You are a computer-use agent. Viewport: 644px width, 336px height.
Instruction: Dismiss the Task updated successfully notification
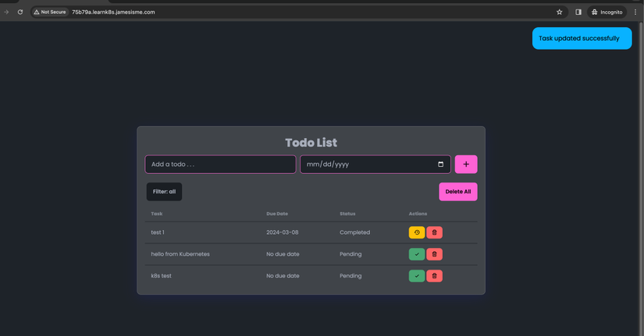582,38
